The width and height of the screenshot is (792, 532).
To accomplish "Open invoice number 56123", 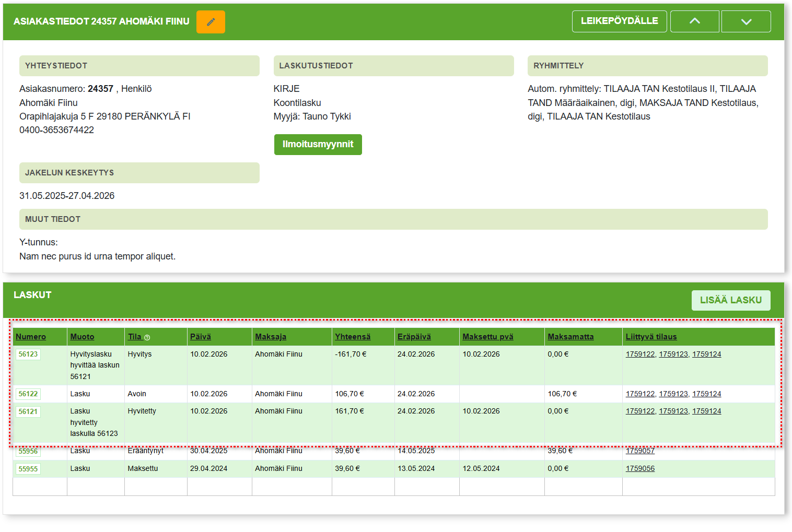I will (28, 354).
